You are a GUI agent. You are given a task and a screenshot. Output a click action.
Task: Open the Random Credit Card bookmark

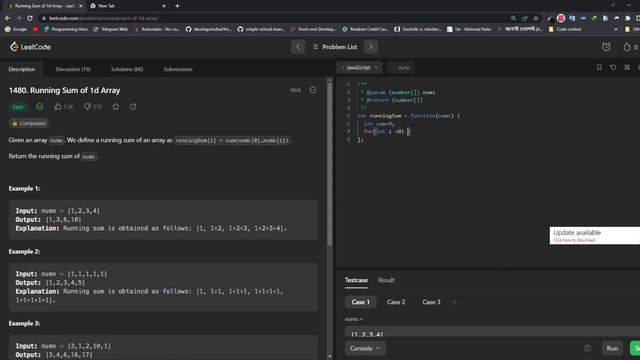point(365,29)
